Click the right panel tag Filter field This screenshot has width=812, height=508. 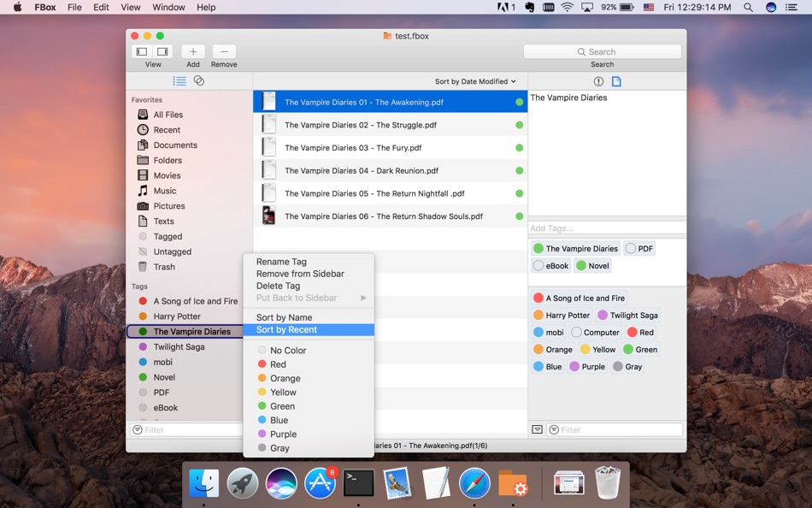(615, 429)
